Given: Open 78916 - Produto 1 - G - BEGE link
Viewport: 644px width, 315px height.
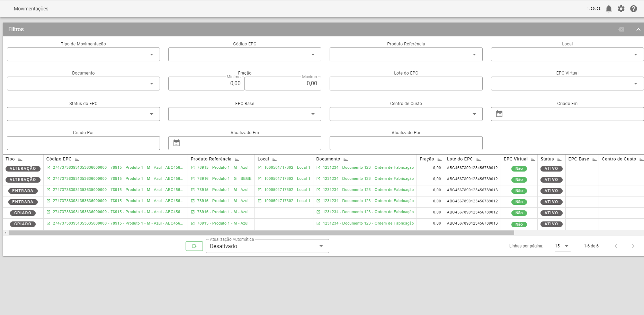Looking at the screenshot, I should pos(224,179).
